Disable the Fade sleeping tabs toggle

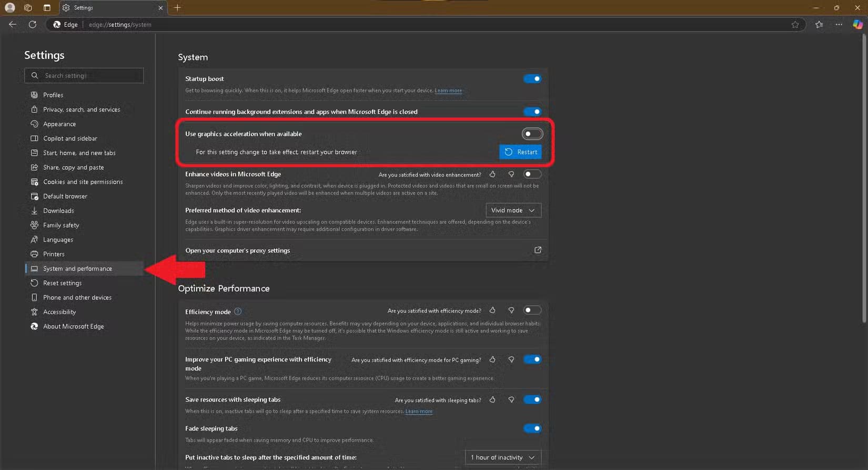(532, 428)
